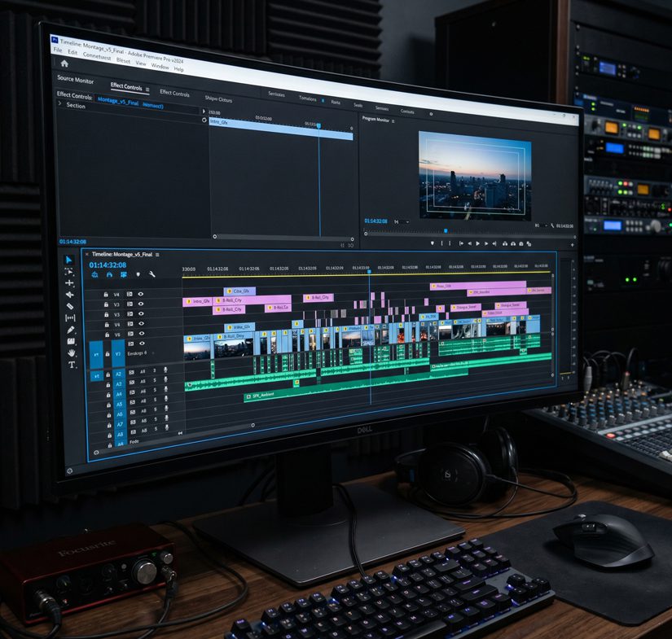This screenshot has width=672, height=639.
Task: Add a marker from the timeline header
Action: (138, 274)
